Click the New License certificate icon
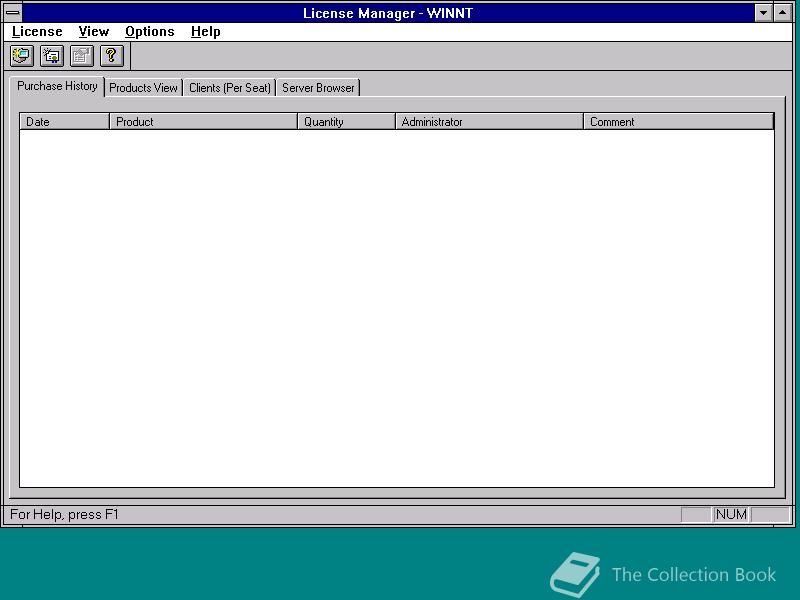 click(x=52, y=56)
